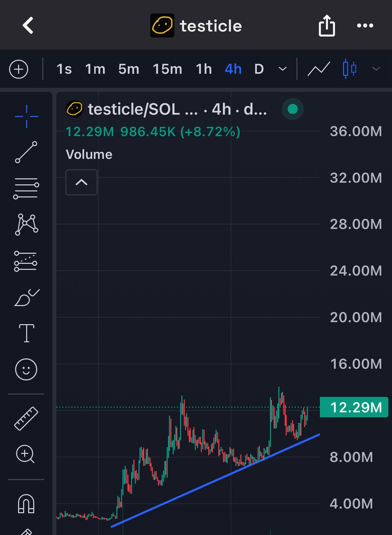Image resolution: width=392 pixels, height=535 pixels.
Task: Toggle magnet mode
Action: point(26,504)
